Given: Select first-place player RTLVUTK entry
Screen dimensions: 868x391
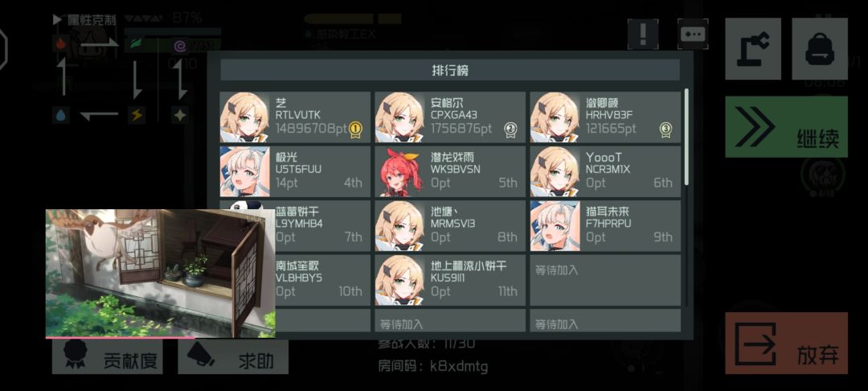Looking at the screenshot, I should click(x=295, y=117).
